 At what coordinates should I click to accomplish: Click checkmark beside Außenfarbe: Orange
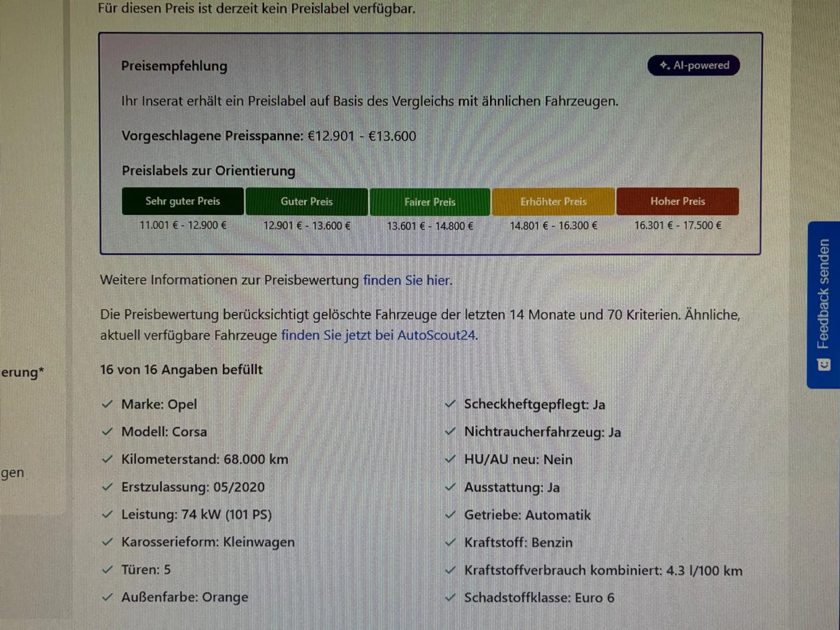click(108, 597)
